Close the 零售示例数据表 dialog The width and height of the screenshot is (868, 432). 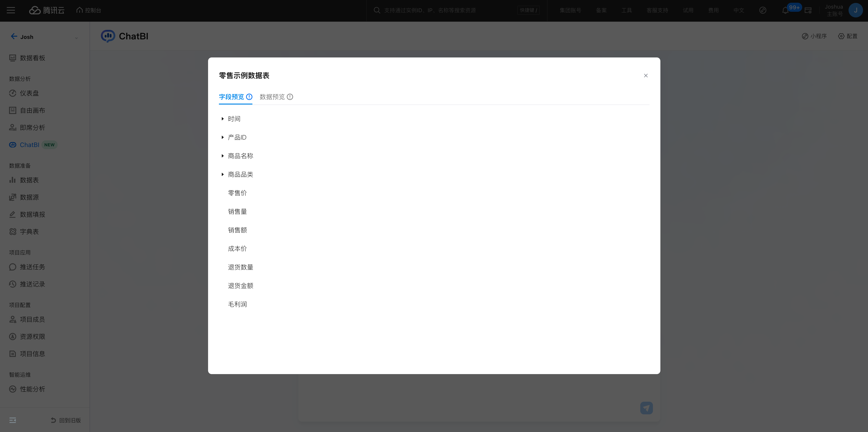point(646,76)
